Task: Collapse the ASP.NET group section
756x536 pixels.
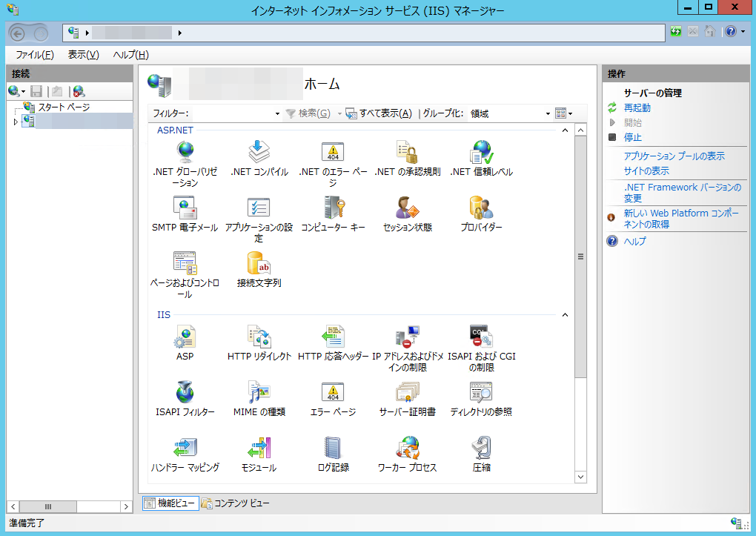Action: point(565,130)
